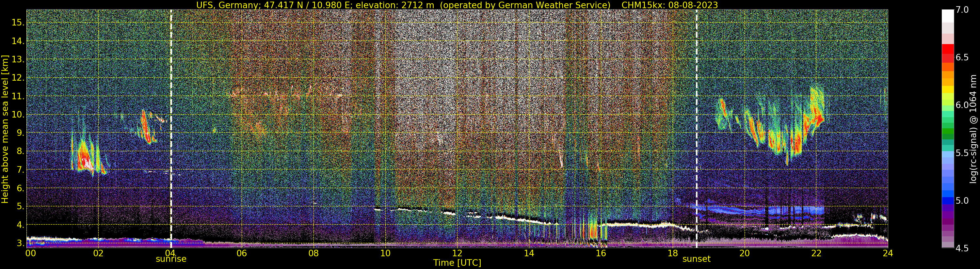
Task: Click the white top of the colorbar
Action: tap(948, 16)
